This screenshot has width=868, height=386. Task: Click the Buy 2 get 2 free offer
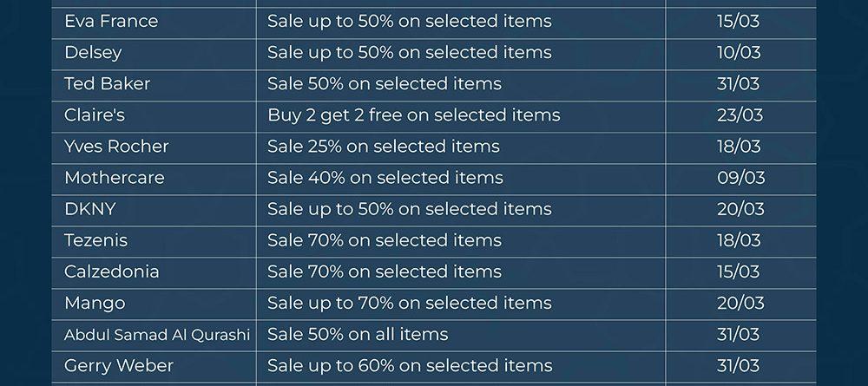[x=413, y=114]
